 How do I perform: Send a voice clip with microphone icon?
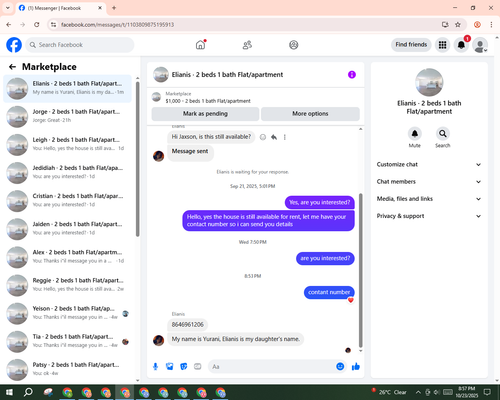[x=155, y=367]
